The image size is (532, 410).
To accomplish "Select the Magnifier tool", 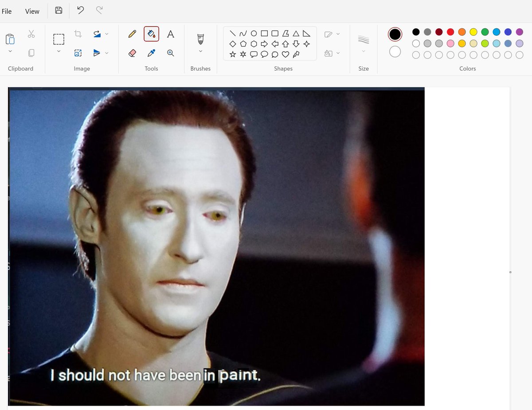I will coord(170,53).
